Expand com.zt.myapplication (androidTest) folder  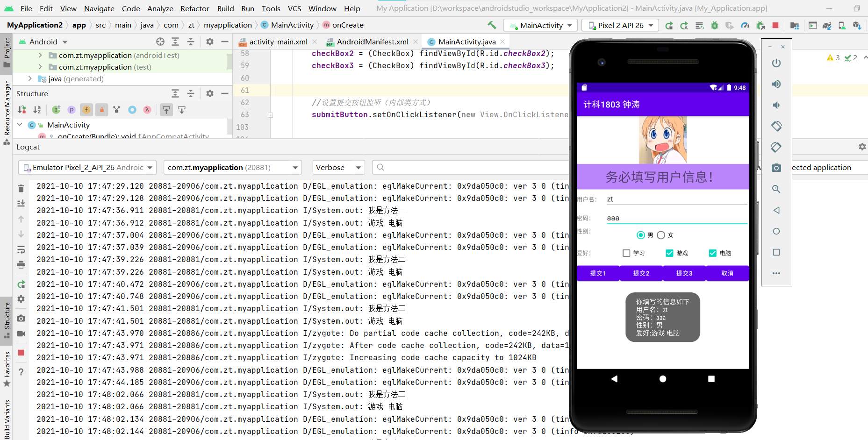pyautogui.click(x=40, y=55)
